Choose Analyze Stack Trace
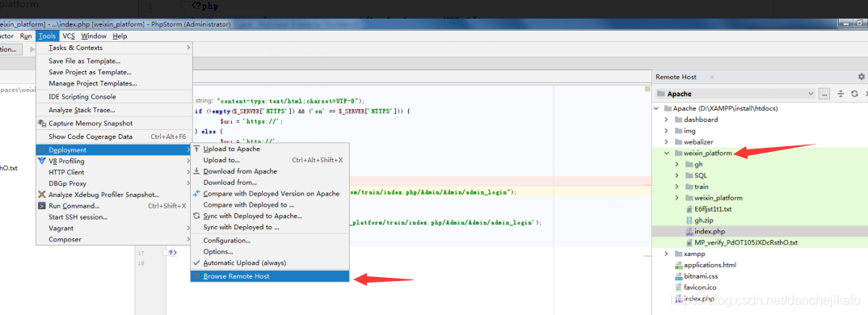The image size is (868, 315). point(82,110)
